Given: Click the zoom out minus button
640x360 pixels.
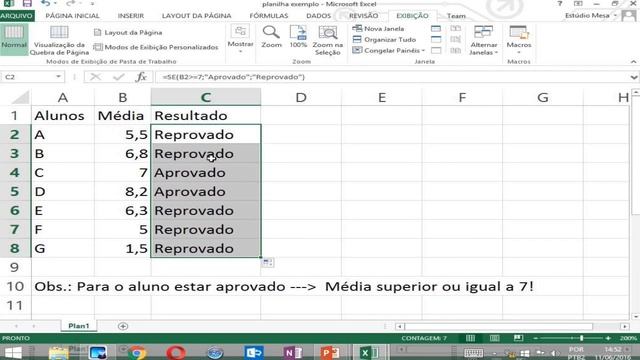Looking at the screenshot, I should (536, 338).
